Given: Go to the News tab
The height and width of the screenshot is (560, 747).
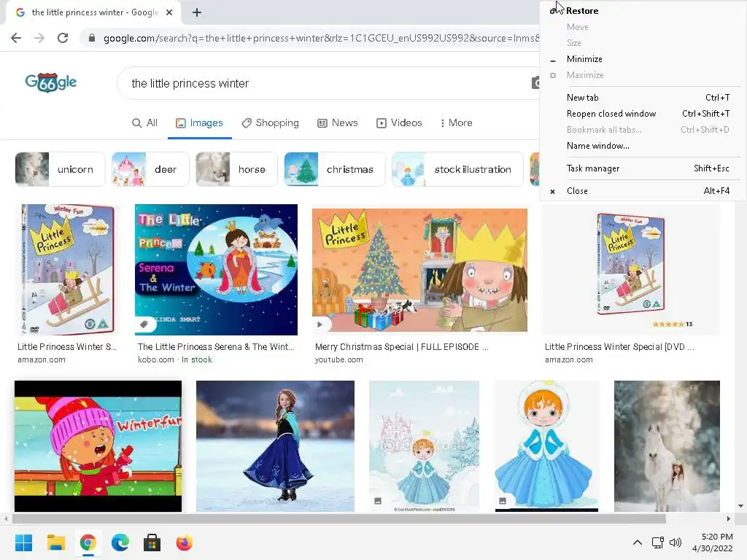Looking at the screenshot, I should click(338, 122).
